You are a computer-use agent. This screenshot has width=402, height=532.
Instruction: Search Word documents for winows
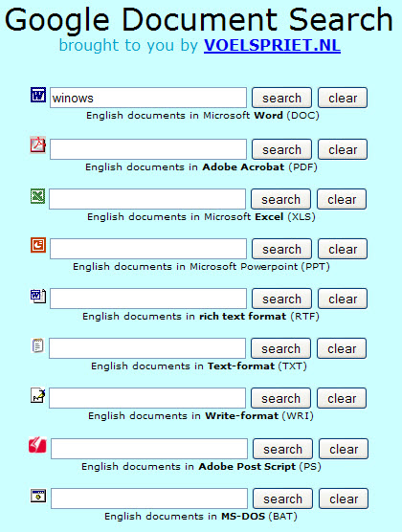pyautogui.click(x=281, y=98)
